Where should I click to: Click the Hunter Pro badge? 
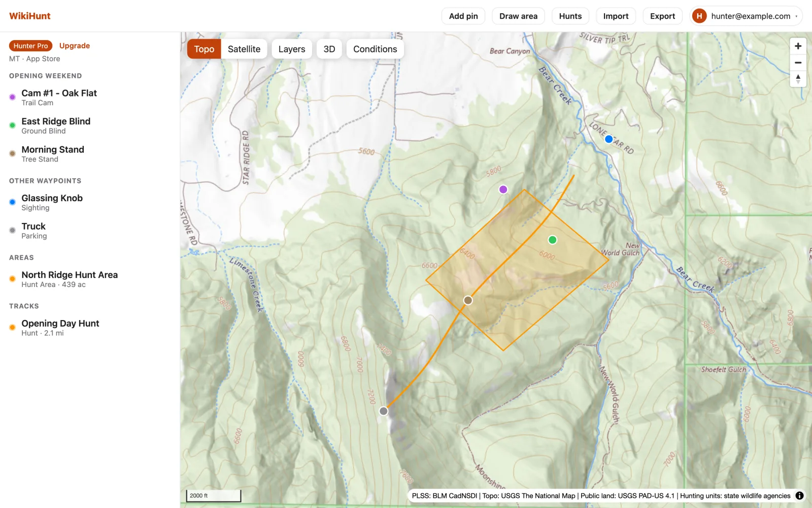pos(31,46)
